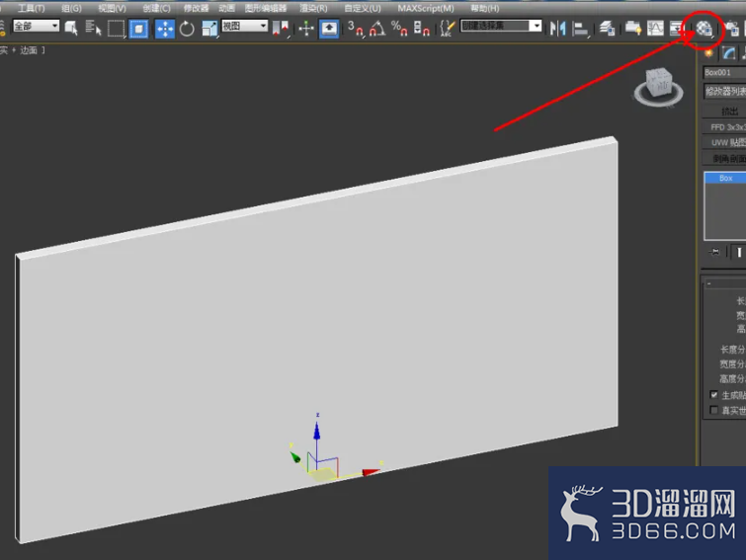Click the UVW 贴图 modifier button
The height and width of the screenshot is (560, 746).
[x=724, y=142]
